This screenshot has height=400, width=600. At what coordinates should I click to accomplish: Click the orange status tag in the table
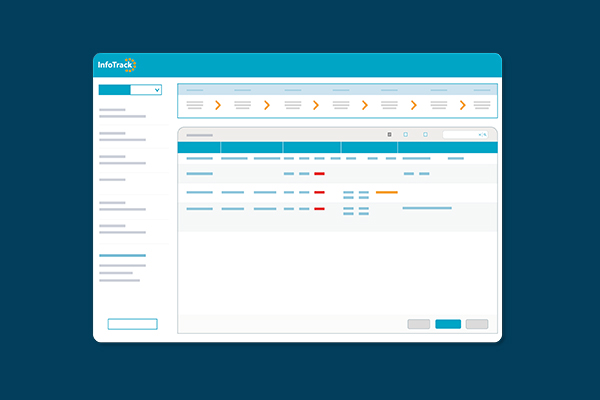point(387,191)
